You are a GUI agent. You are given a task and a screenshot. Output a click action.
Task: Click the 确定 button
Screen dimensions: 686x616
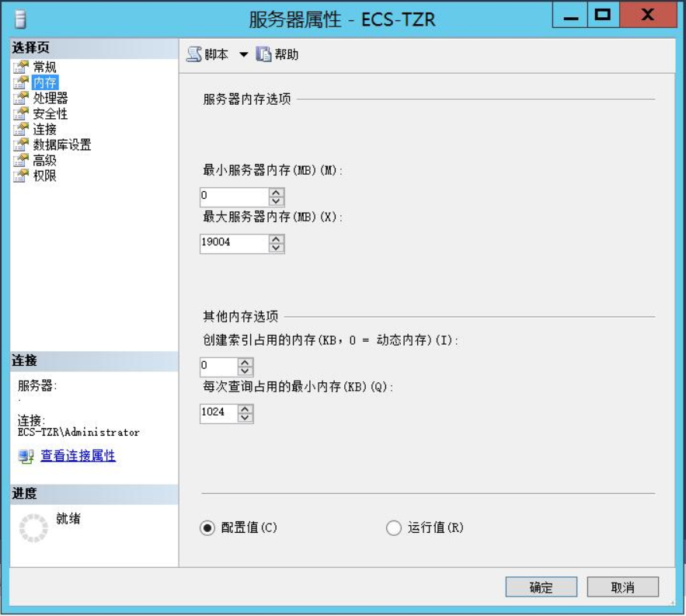click(x=541, y=587)
